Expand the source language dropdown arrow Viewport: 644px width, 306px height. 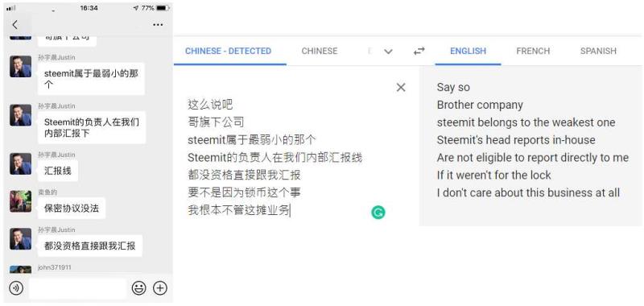[388, 52]
